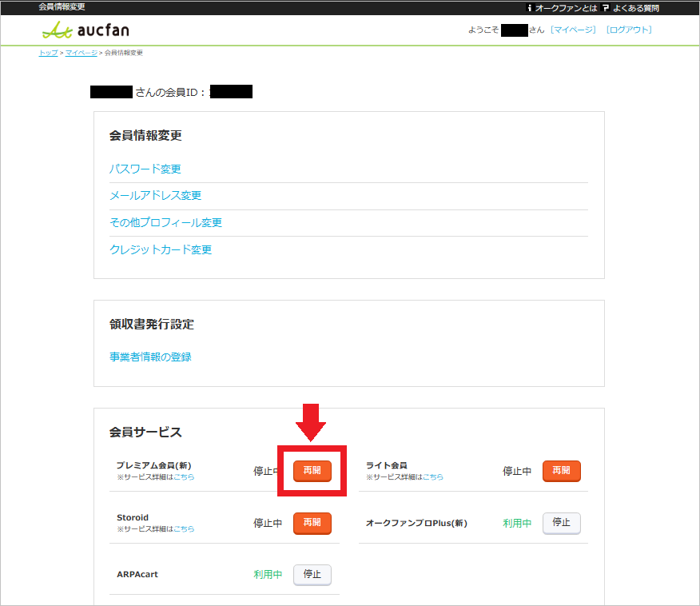Screen dimensions: 700x606
Task: Go to トップ in breadcrumb
Action: (48, 53)
